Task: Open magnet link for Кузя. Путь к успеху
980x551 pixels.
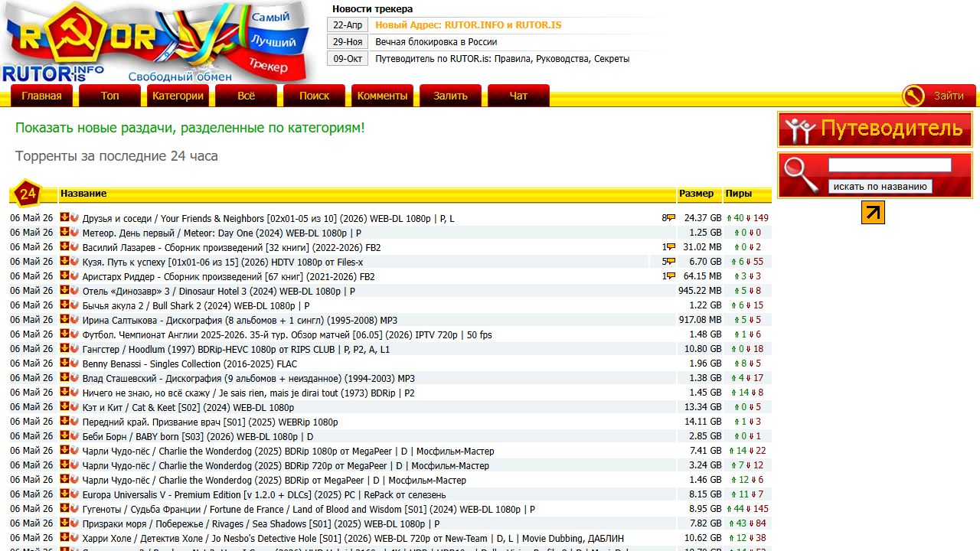Action: (x=74, y=261)
